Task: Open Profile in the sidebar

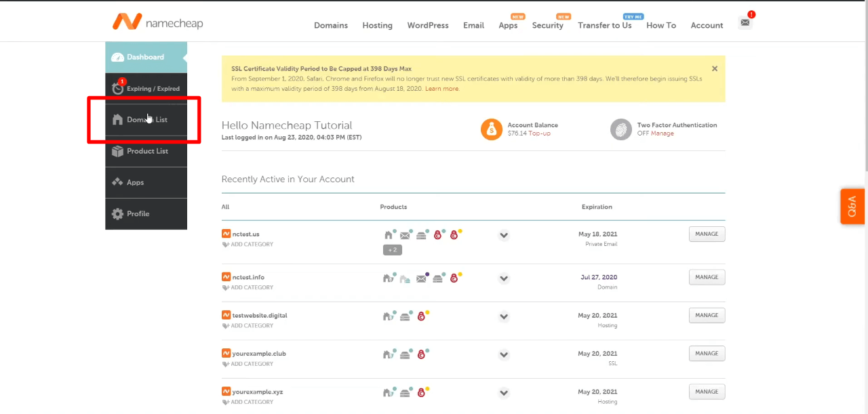Action: coord(146,213)
